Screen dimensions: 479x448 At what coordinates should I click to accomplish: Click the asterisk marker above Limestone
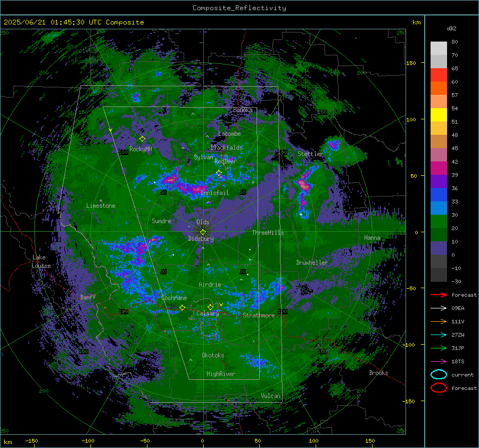[x=101, y=201]
